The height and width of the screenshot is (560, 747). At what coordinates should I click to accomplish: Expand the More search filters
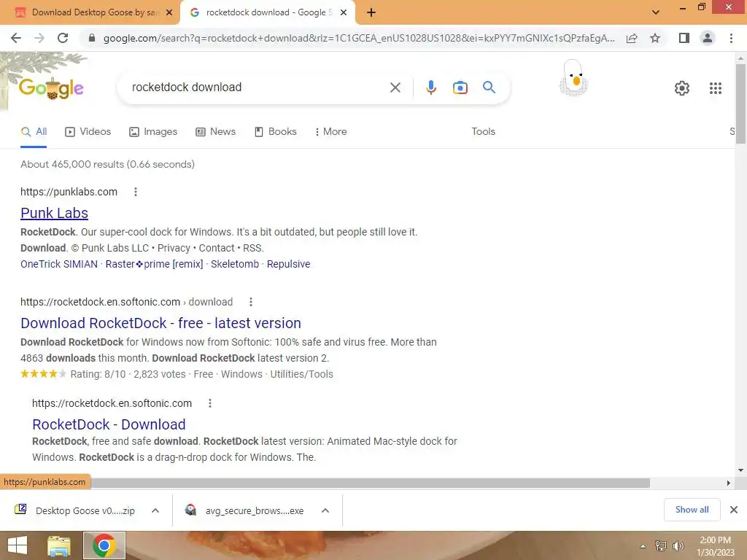[x=331, y=131]
